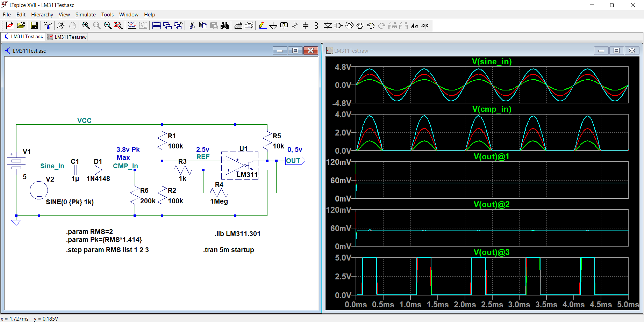Select the Text Aa tool
Image resolution: width=644 pixels, height=322 pixels.
(414, 25)
